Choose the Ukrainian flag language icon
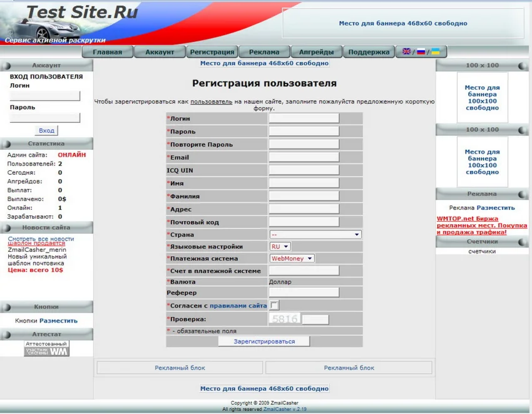532x414 pixels. 436,51
